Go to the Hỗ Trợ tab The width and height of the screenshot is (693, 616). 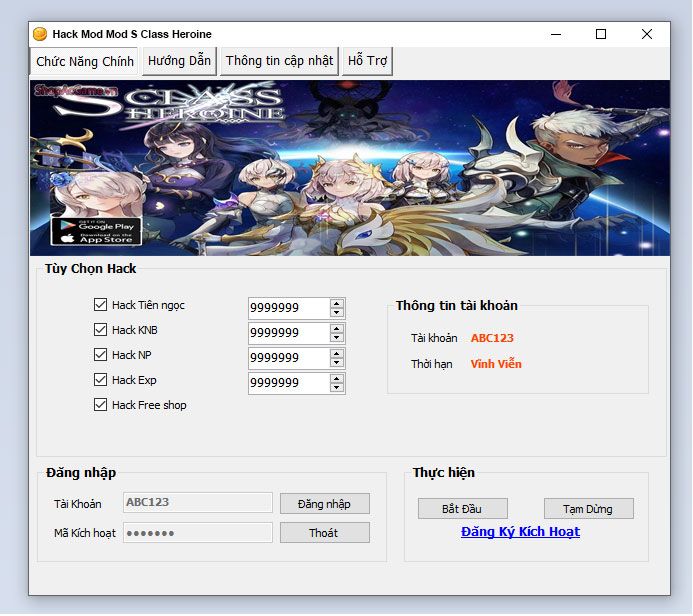[367, 61]
